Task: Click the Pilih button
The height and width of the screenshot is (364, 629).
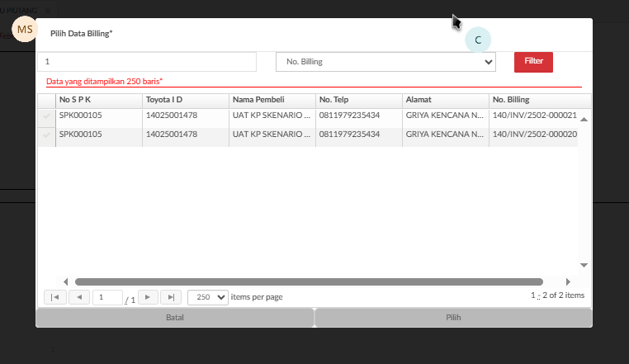Action: (x=453, y=318)
